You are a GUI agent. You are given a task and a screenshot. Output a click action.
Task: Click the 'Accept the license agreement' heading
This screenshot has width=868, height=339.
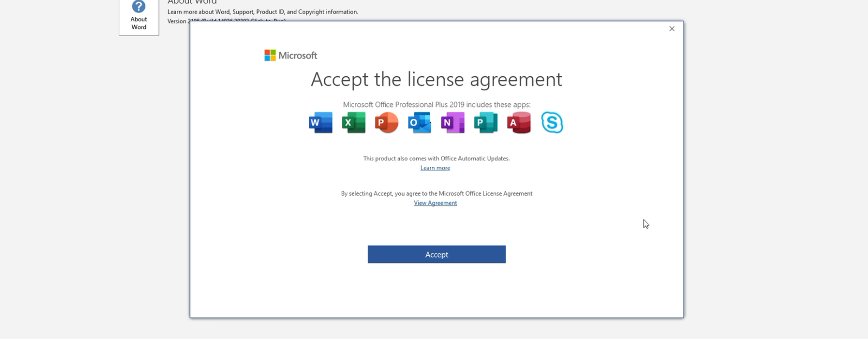click(x=437, y=79)
